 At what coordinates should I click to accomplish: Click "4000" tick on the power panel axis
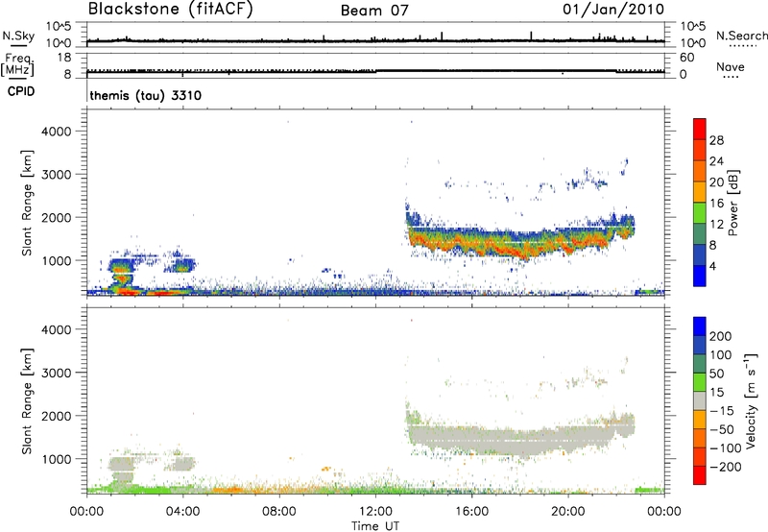(x=57, y=132)
